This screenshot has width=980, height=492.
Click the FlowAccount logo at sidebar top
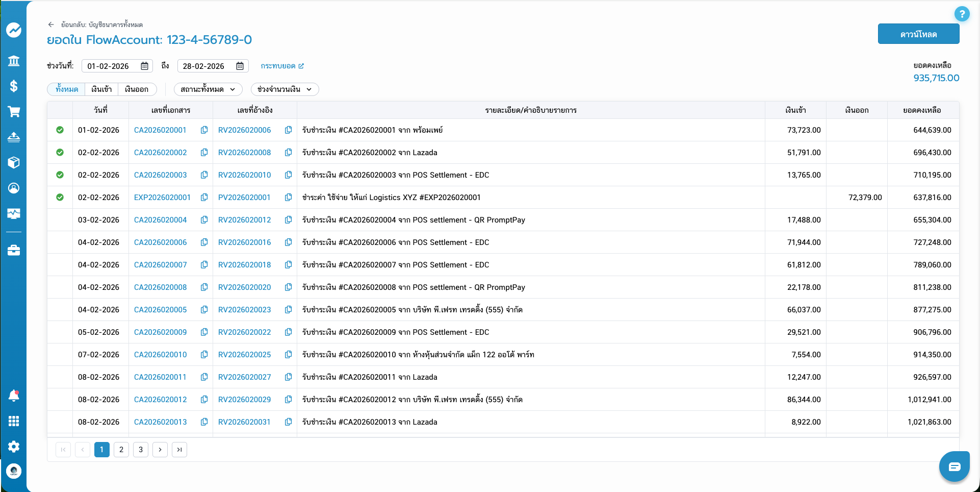14,30
